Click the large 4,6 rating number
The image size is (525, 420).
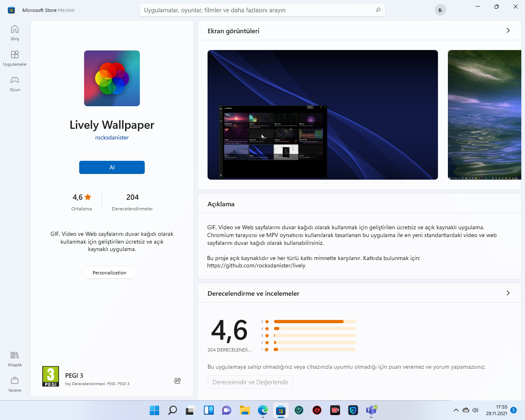[x=229, y=330]
